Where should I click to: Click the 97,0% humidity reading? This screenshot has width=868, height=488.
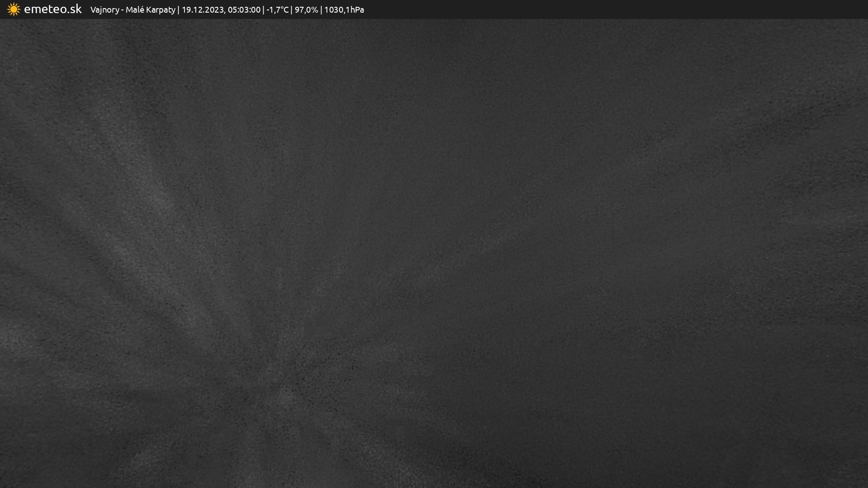tap(306, 9)
